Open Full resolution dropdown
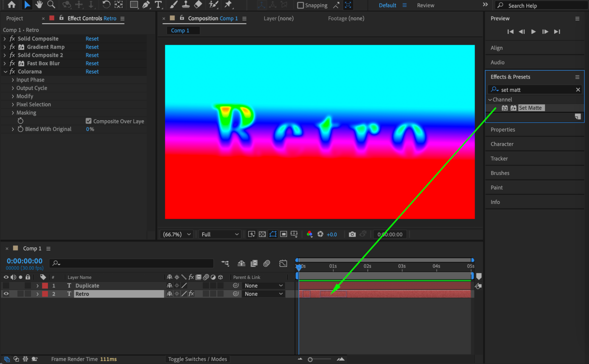Screen dimensions: 589x364 coord(220,234)
